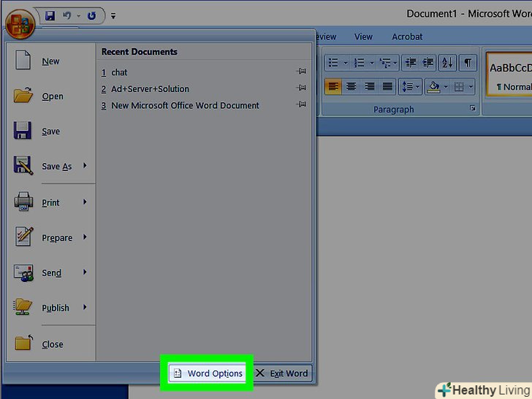Click the Redo icon in Quick Access Toolbar
532x399 pixels.
pos(91,15)
